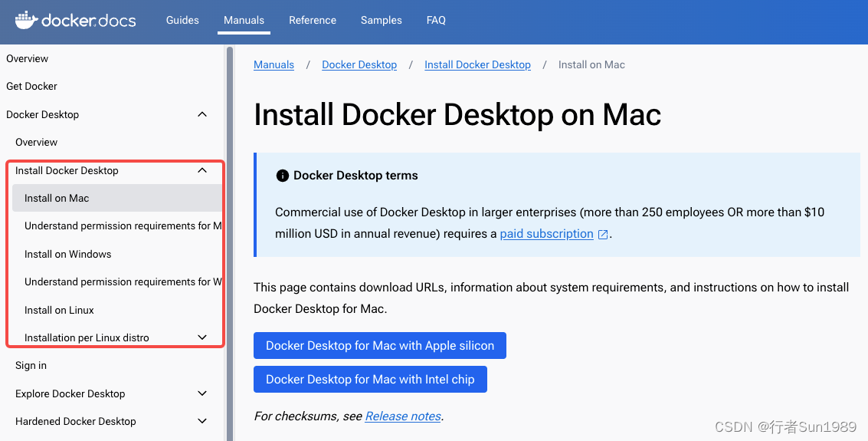The height and width of the screenshot is (441, 868).
Task: Download Docker Desktop for Mac with Apple silicon
Action: (x=380, y=346)
